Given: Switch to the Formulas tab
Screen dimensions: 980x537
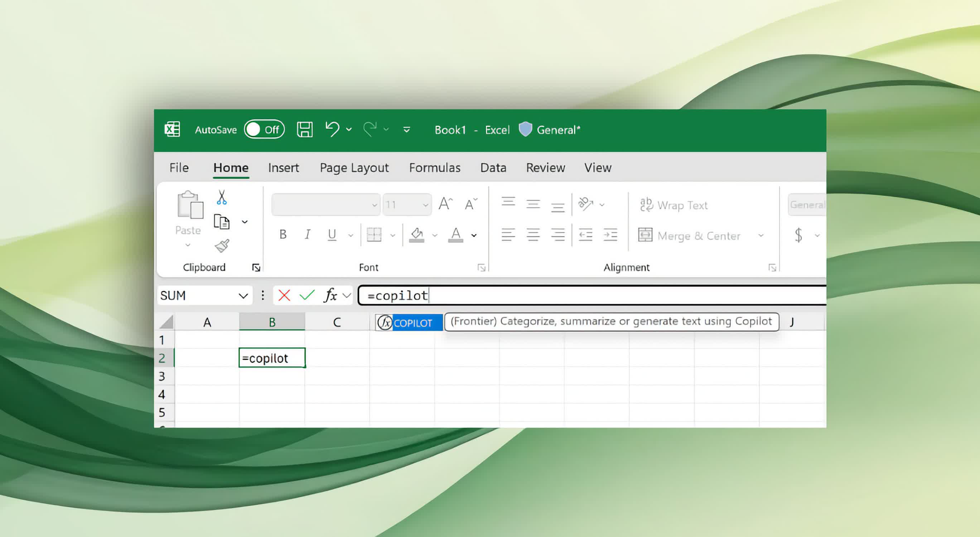Looking at the screenshot, I should tap(435, 167).
